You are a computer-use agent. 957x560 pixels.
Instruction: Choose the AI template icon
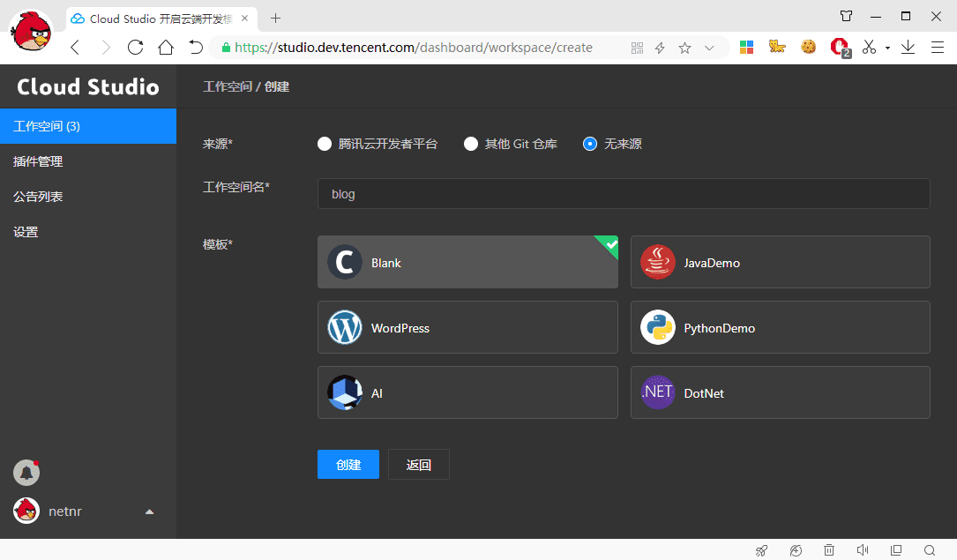tap(345, 393)
